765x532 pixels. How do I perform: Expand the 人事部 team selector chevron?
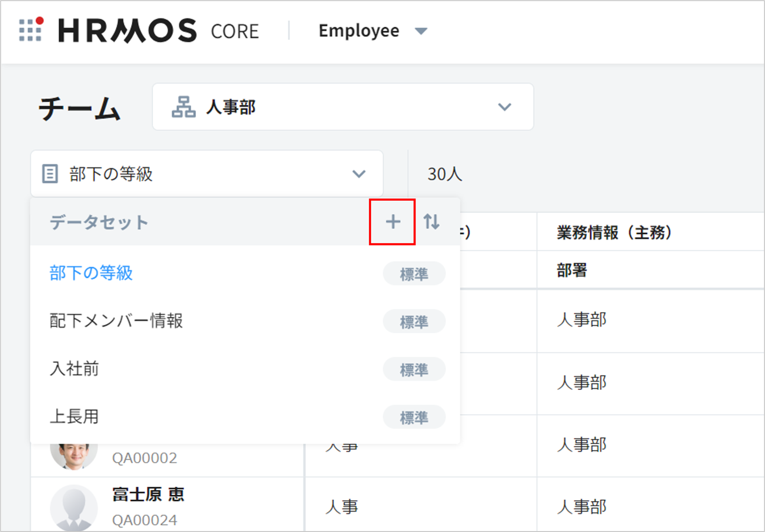point(505,107)
